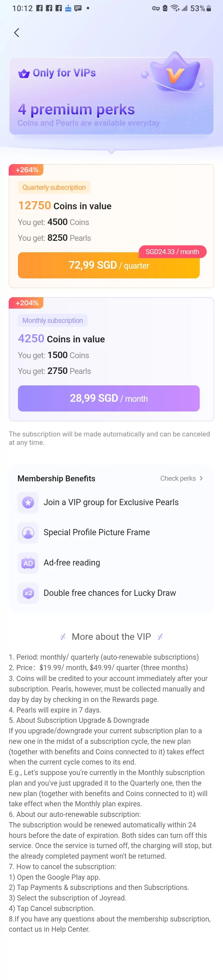Open Check perks link
The height and width of the screenshot is (980, 223).
pyautogui.click(x=178, y=478)
